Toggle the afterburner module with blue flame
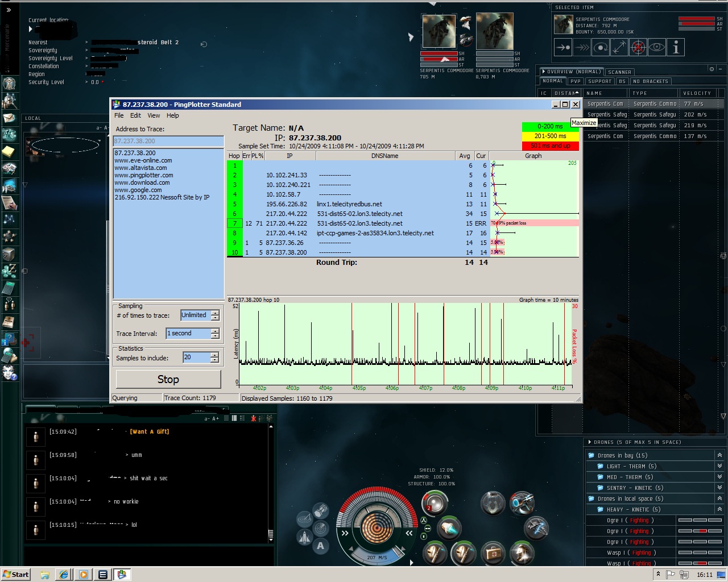The height and width of the screenshot is (582, 728). [449, 529]
